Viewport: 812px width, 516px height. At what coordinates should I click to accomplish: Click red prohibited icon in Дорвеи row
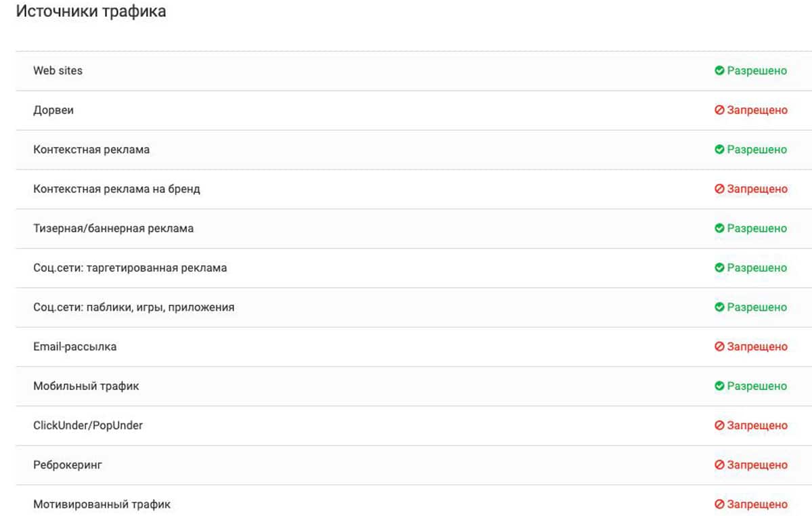pyautogui.click(x=719, y=110)
